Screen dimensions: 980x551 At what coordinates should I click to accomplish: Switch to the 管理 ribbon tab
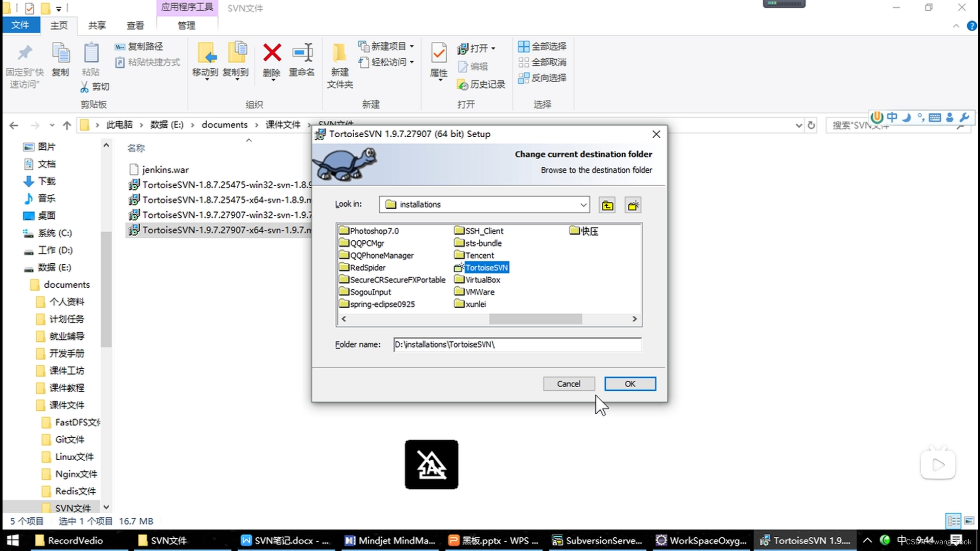coord(186,25)
